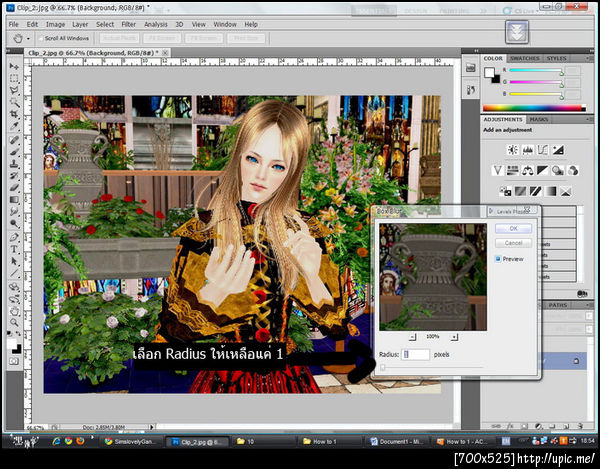
Task: Toggle Quick Mask mode in toolbox
Action: tap(14, 361)
